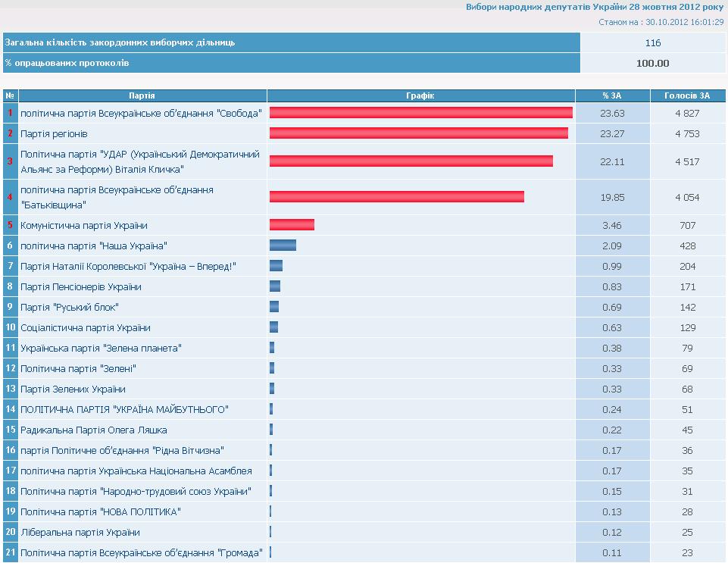Screen dimensions: 728x563
Task: Click the "Голосів ЗА" column header
Action: [687, 95]
